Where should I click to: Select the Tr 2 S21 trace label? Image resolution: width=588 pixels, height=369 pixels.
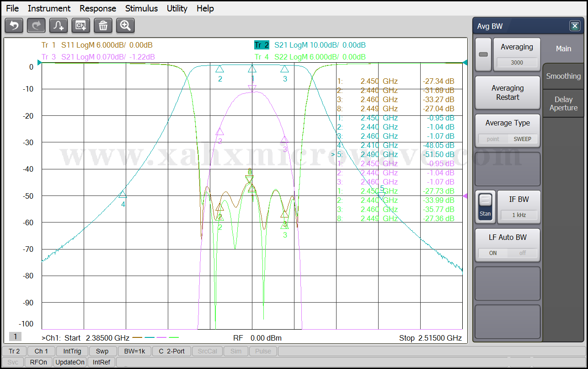tap(262, 45)
